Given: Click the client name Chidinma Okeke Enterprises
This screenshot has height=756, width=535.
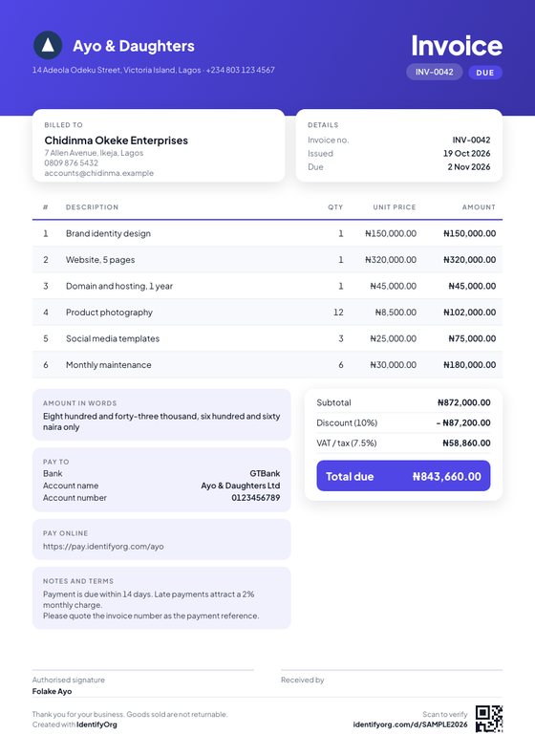Looking at the screenshot, I should click(117, 140).
